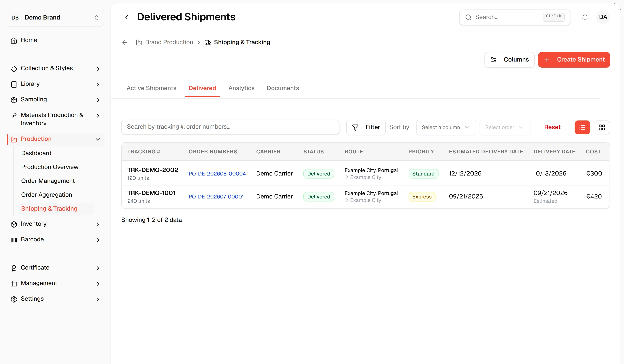Viewport: 624px width, 364px height.
Task: Expand the Barcode menu chevron
Action: 98,240
